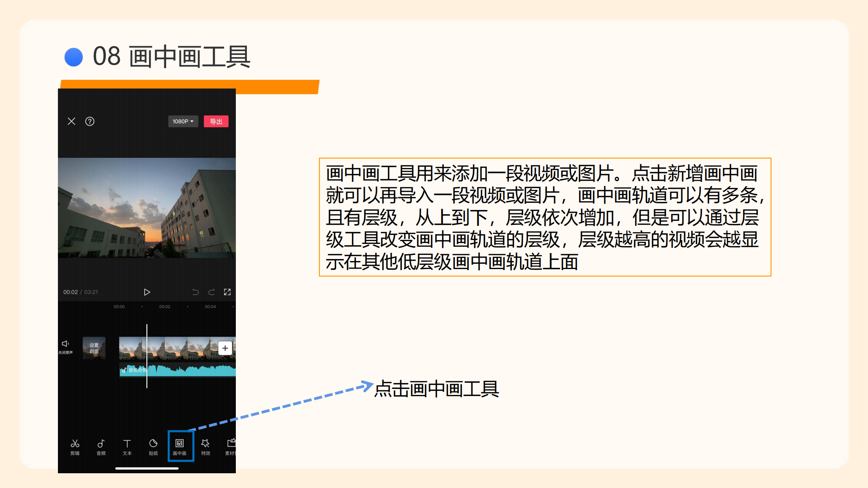Viewport: 868px width, 488px height.
Task: Open the 画中画 picture-in-picture tool
Action: pos(180,447)
